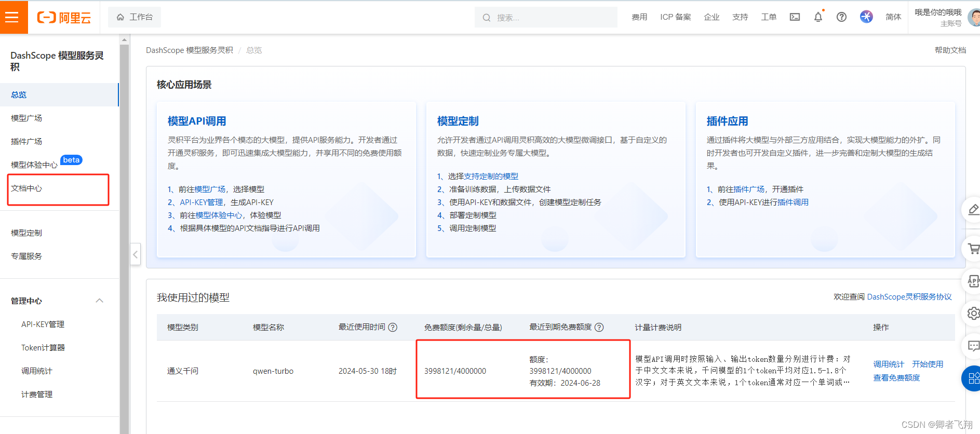Viewport: 980px width, 434px height.
Task: Open DashScope灵积服务协议 link
Action: tap(909, 296)
